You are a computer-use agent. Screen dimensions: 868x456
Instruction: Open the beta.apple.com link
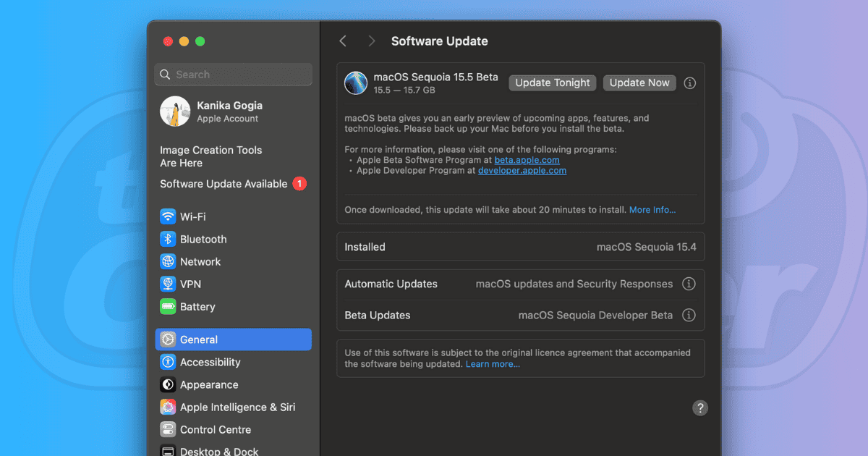(x=527, y=160)
